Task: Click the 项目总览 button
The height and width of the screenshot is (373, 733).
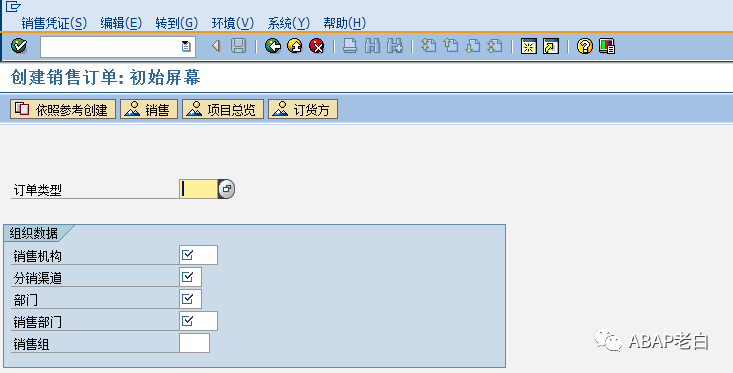Action: pyautogui.click(x=223, y=109)
